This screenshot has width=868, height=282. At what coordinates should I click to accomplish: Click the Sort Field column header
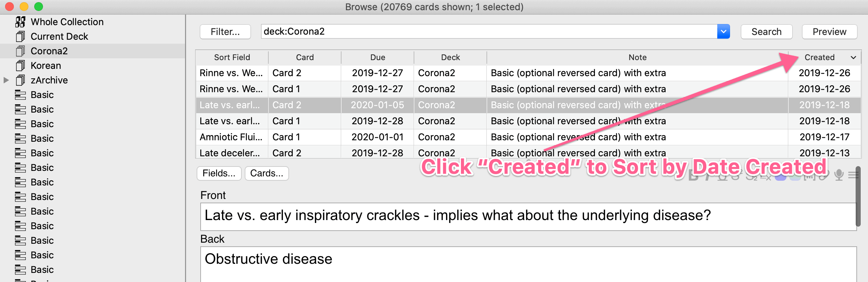232,58
